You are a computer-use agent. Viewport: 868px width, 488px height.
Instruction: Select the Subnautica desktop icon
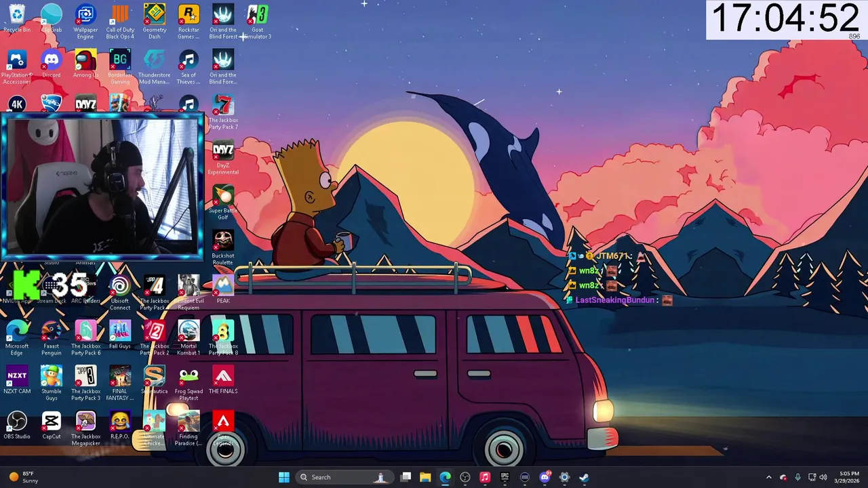155,380
